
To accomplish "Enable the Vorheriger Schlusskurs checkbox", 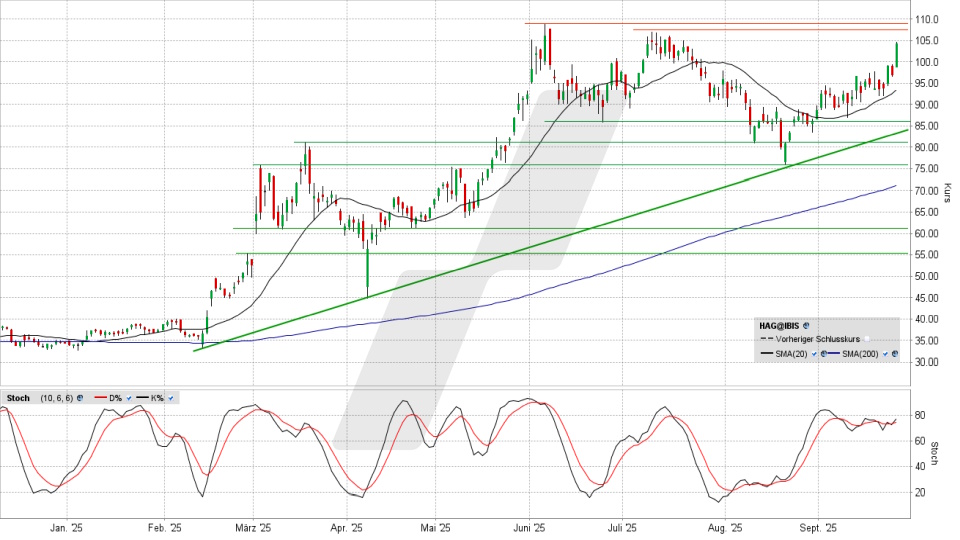I will (x=868, y=340).
